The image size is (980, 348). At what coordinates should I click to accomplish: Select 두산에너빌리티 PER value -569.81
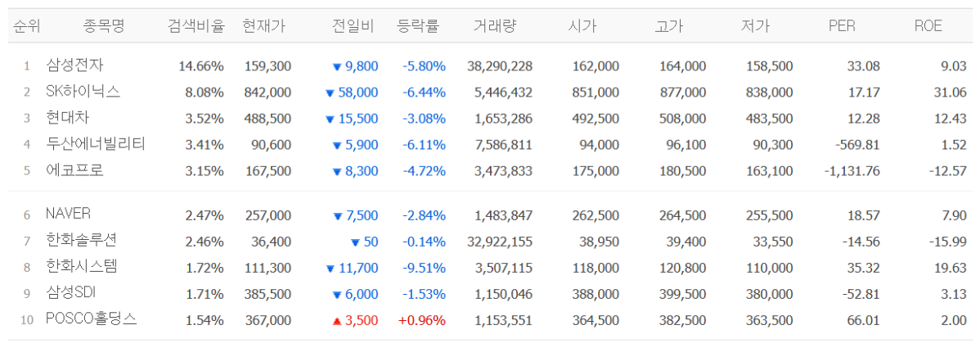click(x=857, y=145)
